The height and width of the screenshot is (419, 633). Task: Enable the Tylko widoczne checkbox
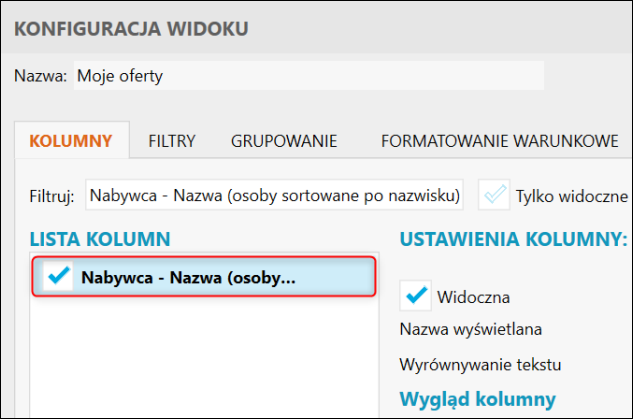[x=494, y=195]
